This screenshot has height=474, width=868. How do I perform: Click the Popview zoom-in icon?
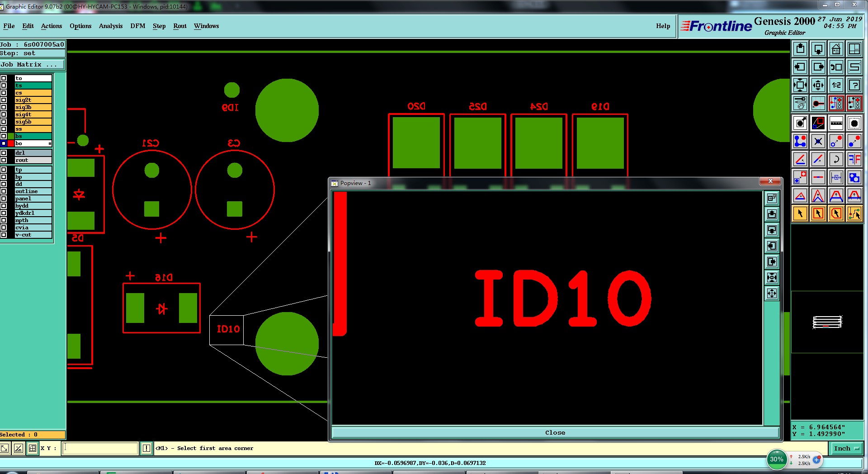pos(772,277)
